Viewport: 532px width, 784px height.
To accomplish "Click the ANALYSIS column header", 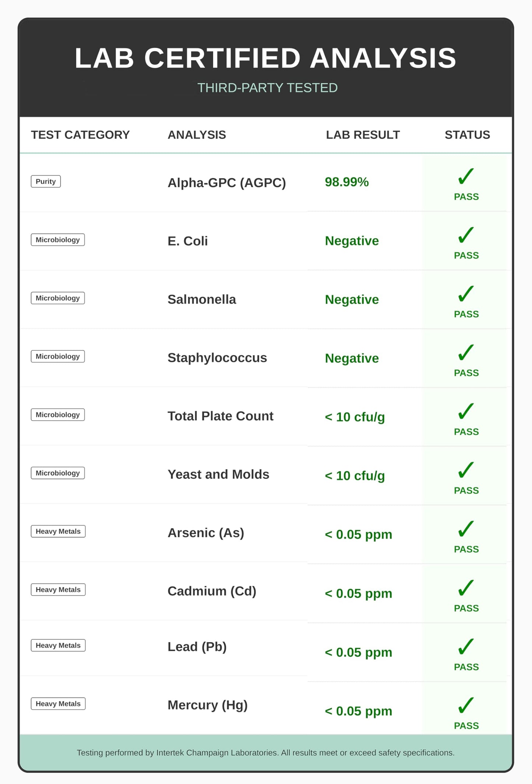I will (197, 135).
